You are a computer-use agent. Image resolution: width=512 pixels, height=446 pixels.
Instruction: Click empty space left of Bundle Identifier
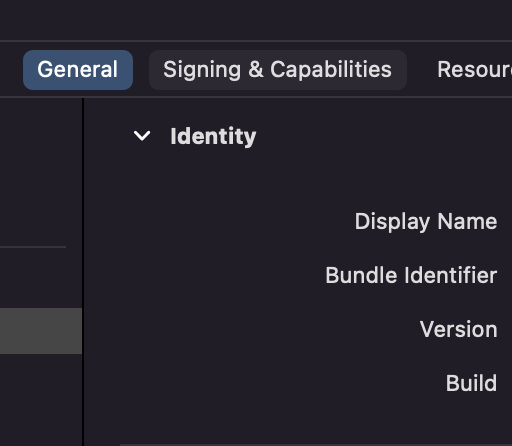click(x=203, y=275)
